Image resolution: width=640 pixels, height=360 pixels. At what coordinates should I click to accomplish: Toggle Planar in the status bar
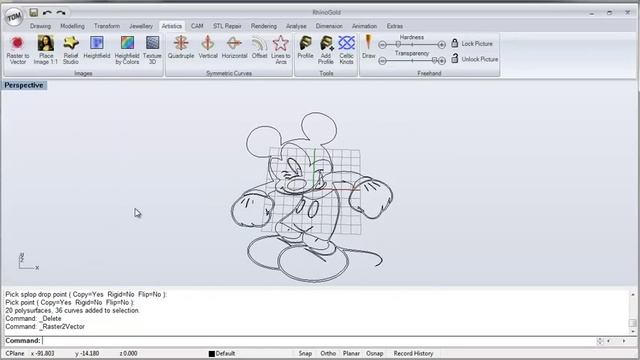[x=351, y=353]
